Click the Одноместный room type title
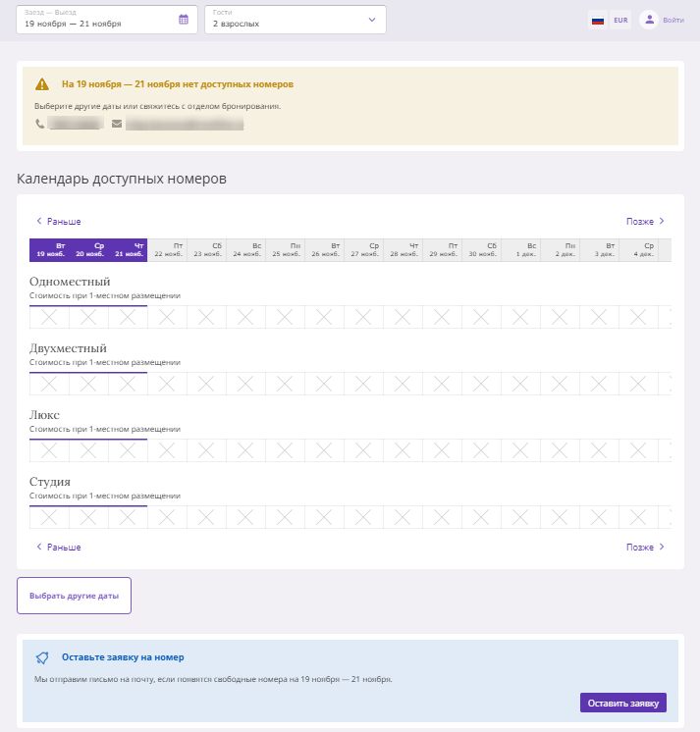 tap(70, 282)
